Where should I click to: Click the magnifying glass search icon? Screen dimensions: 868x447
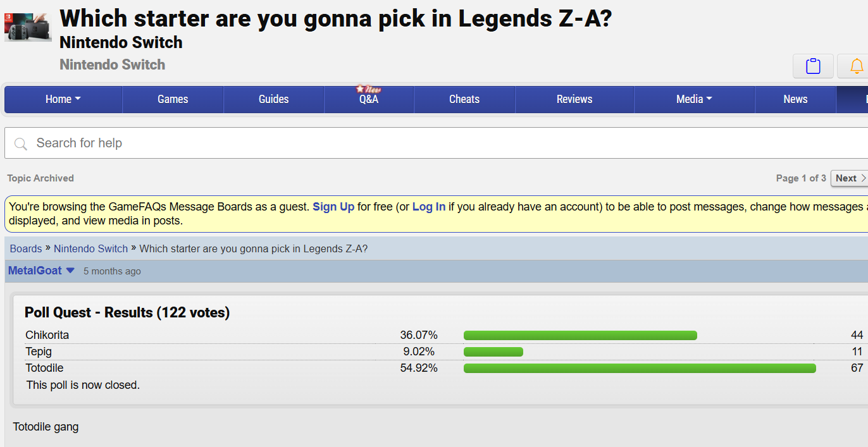pos(21,144)
